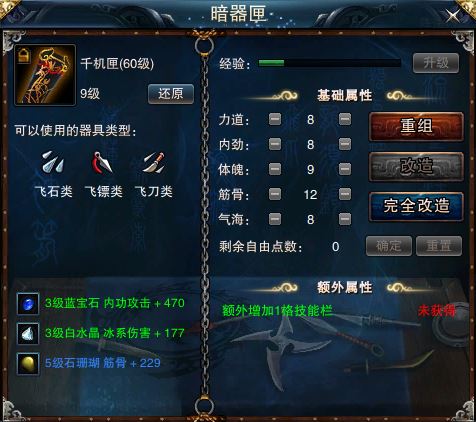The width and height of the screenshot is (476, 422).
Task: Select the 飞镖类 dart icon
Action: [x=103, y=162]
